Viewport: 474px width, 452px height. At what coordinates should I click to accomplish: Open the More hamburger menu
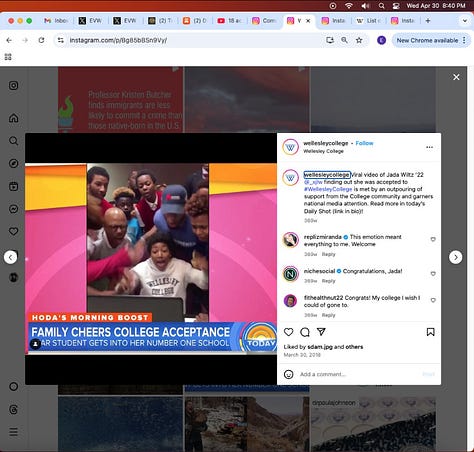(x=13, y=432)
